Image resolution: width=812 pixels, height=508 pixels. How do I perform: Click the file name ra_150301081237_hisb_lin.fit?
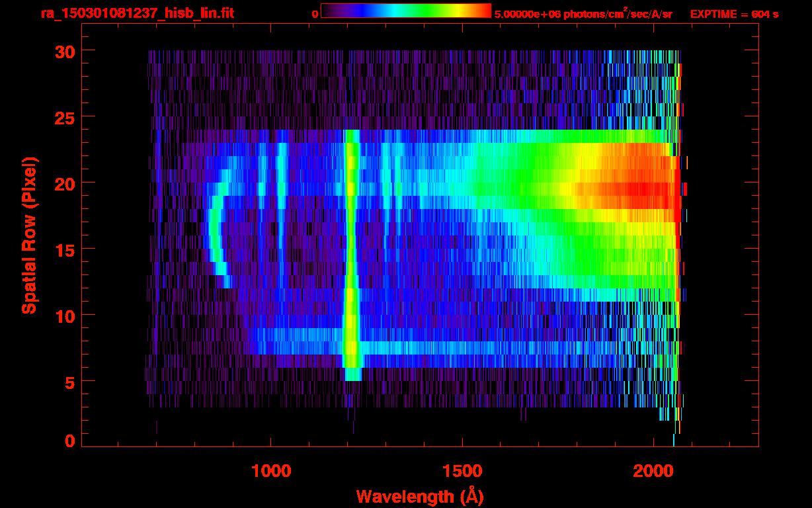click(x=137, y=13)
